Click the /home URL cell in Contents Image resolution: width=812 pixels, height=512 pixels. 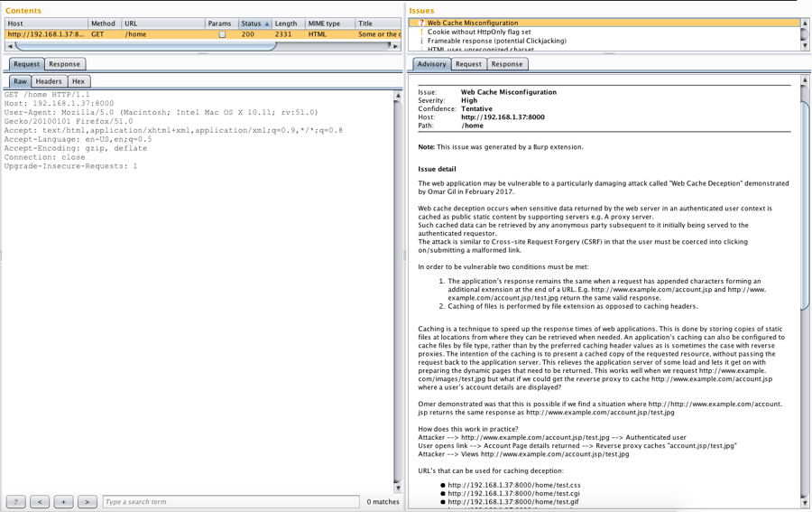pyautogui.click(x=163, y=34)
